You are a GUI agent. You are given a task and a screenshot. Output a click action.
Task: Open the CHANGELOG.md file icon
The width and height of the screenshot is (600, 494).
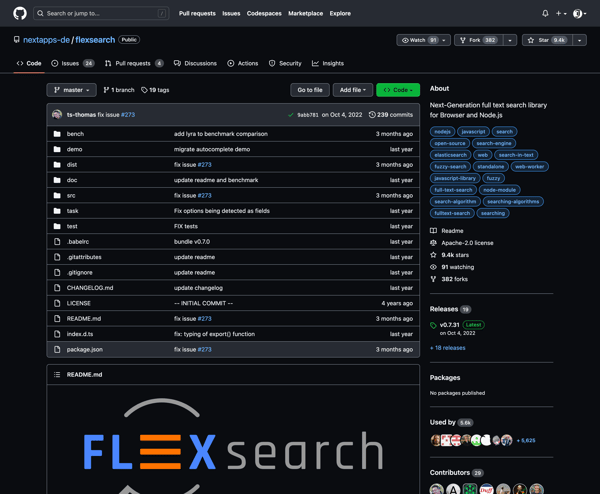click(x=57, y=288)
